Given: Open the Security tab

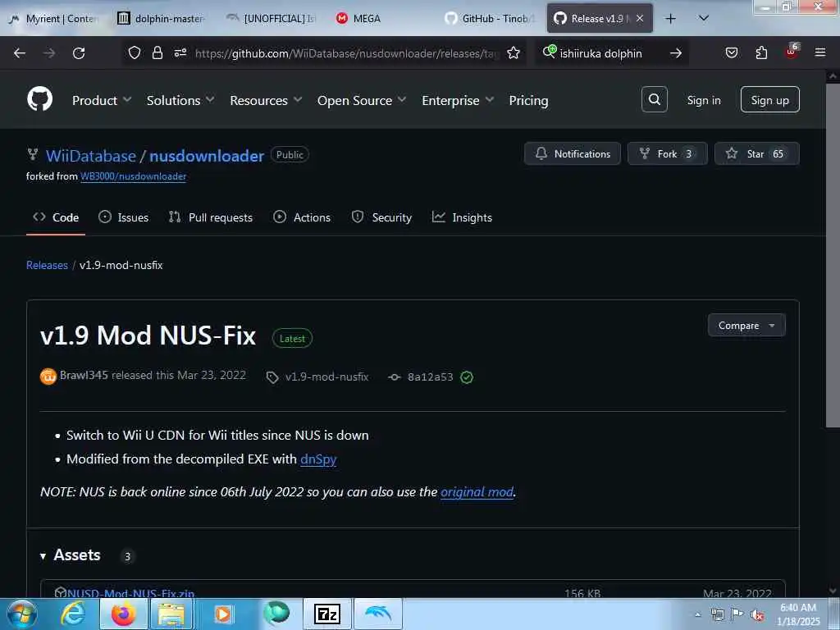Looking at the screenshot, I should (381, 217).
